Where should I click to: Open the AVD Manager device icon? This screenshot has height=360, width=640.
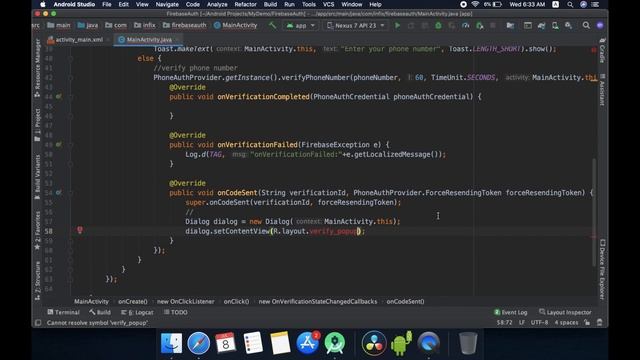coord(555,25)
